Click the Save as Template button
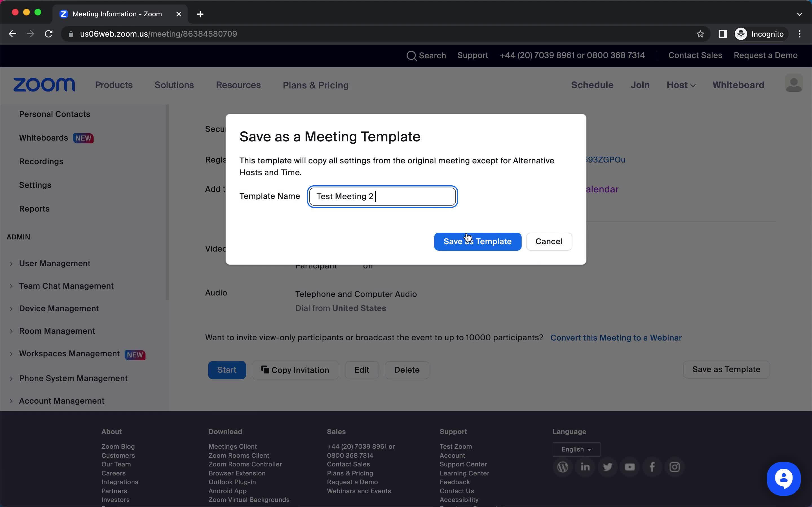 coord(478,241)
